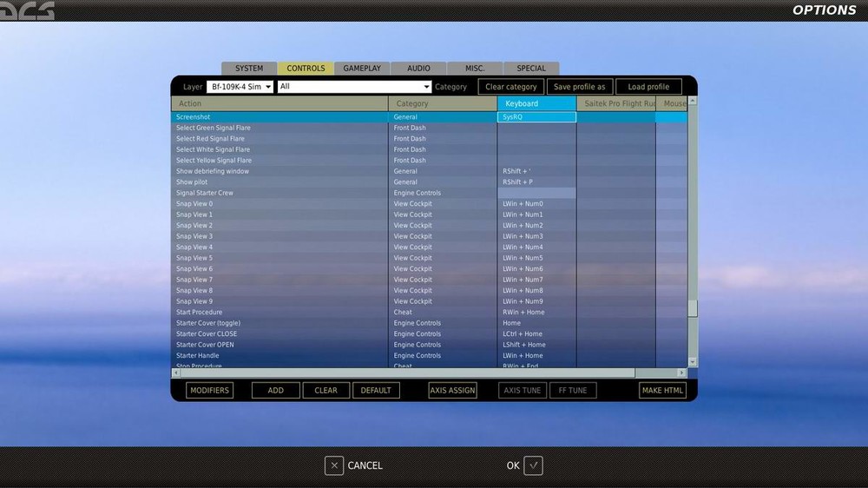The width and height of the screenshot is (868, 488).
Task: Click the RWin + Home keyboard binding
Action: [536, 312]
